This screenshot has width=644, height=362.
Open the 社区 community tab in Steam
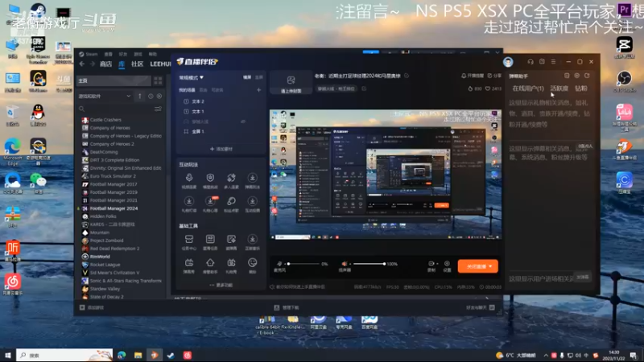tap(137, 64)
